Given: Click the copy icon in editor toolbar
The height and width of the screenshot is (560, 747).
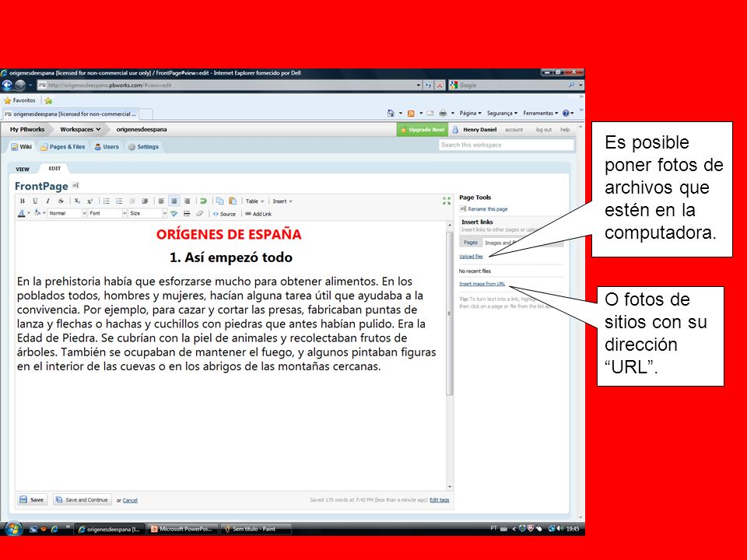Looking at the screenshot, I should click(219, 201).
